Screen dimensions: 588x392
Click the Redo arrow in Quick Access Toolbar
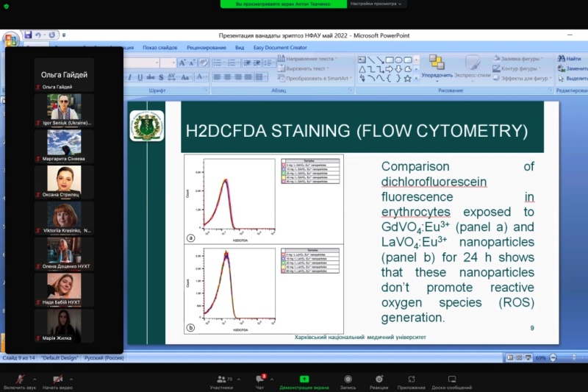coord(51,35)
